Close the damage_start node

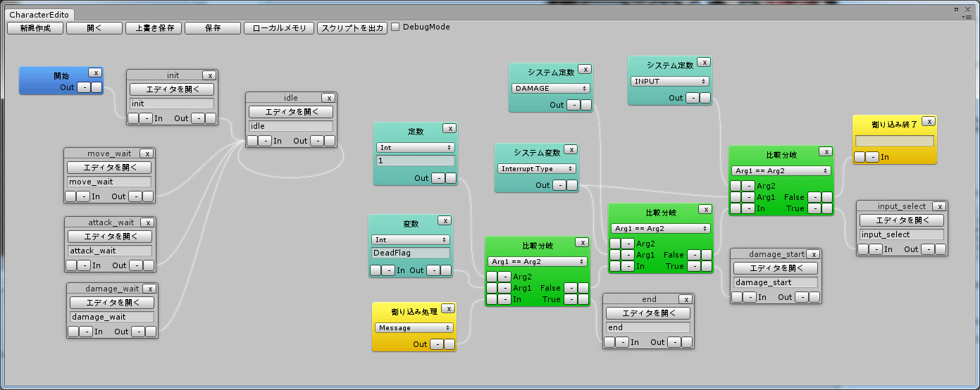pos(814,254)
